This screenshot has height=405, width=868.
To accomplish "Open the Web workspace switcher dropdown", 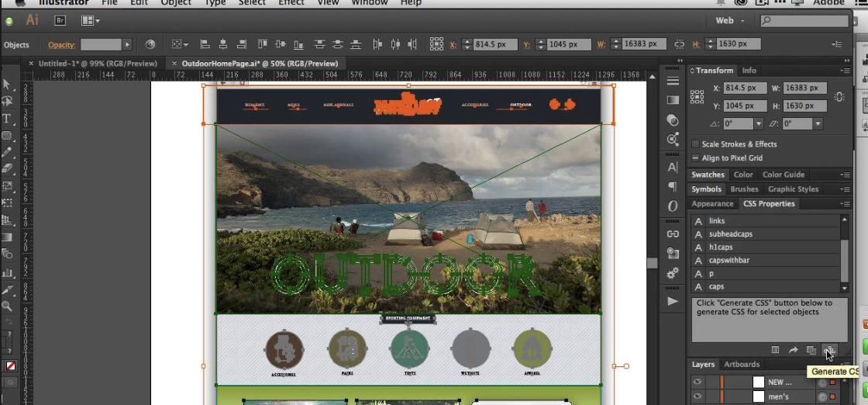I will pyautogui.click(x=730, y=20).
